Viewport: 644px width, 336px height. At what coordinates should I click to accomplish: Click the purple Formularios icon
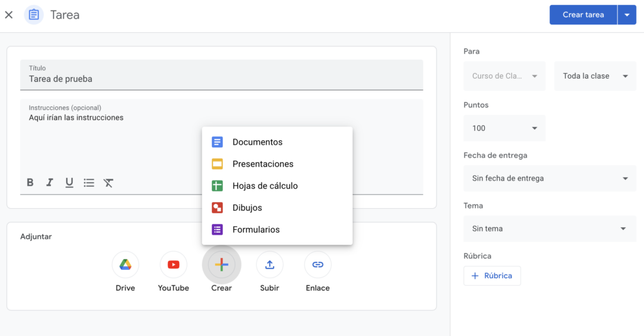tap(217, 229)
